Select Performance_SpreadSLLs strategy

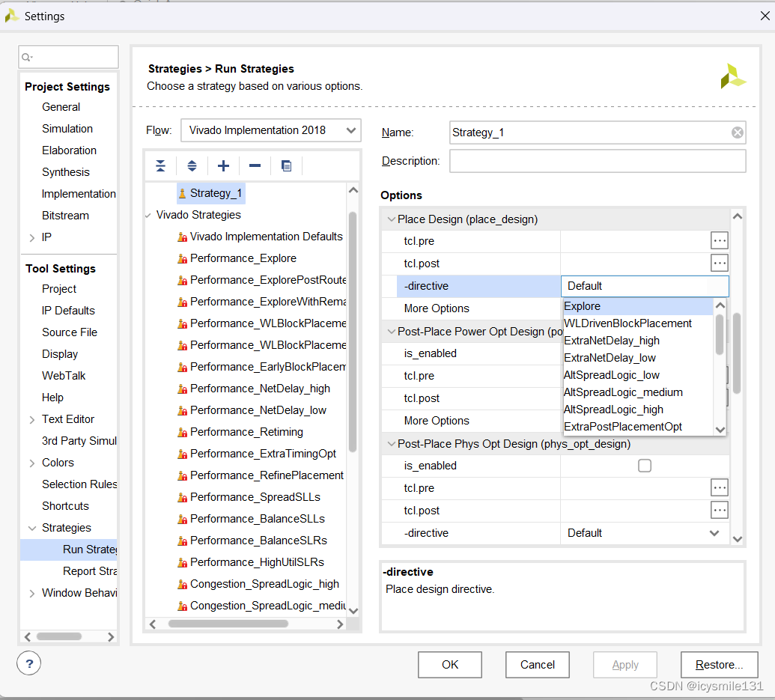pyautogui.click(x=255, y=497)
